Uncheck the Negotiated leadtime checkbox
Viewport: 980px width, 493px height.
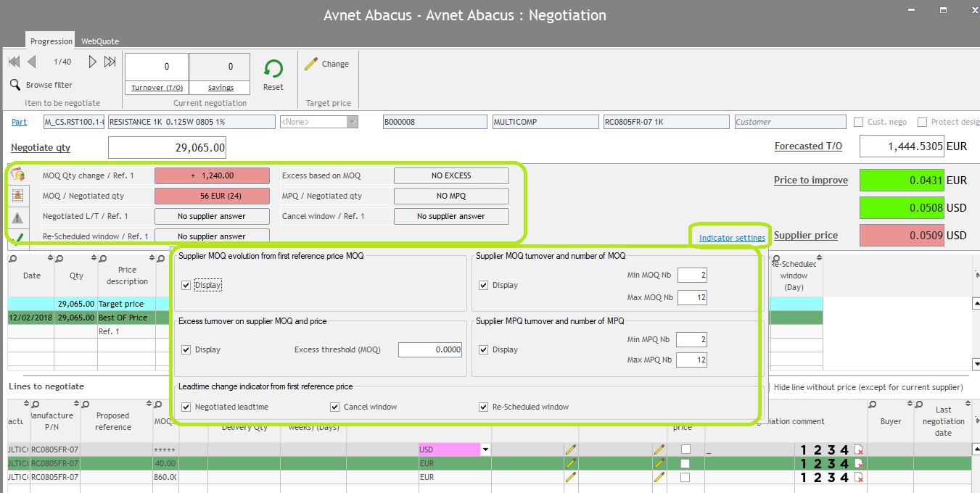click(x=186, y=407)
